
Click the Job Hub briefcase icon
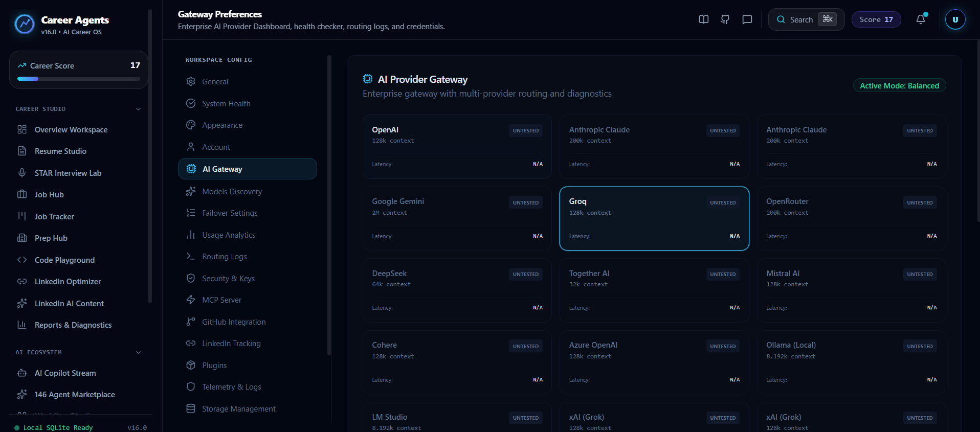coord(22,194)
